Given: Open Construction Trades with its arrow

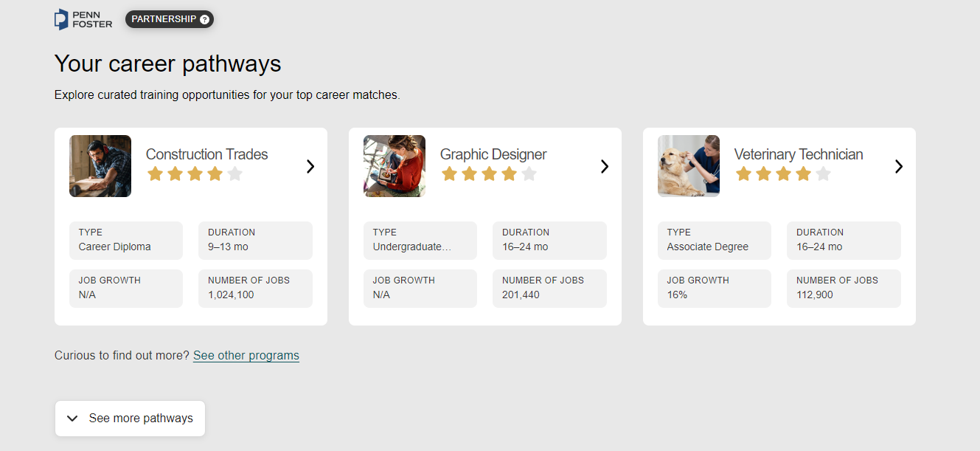Looking at the screenshot, I should (x=310, y=167).
